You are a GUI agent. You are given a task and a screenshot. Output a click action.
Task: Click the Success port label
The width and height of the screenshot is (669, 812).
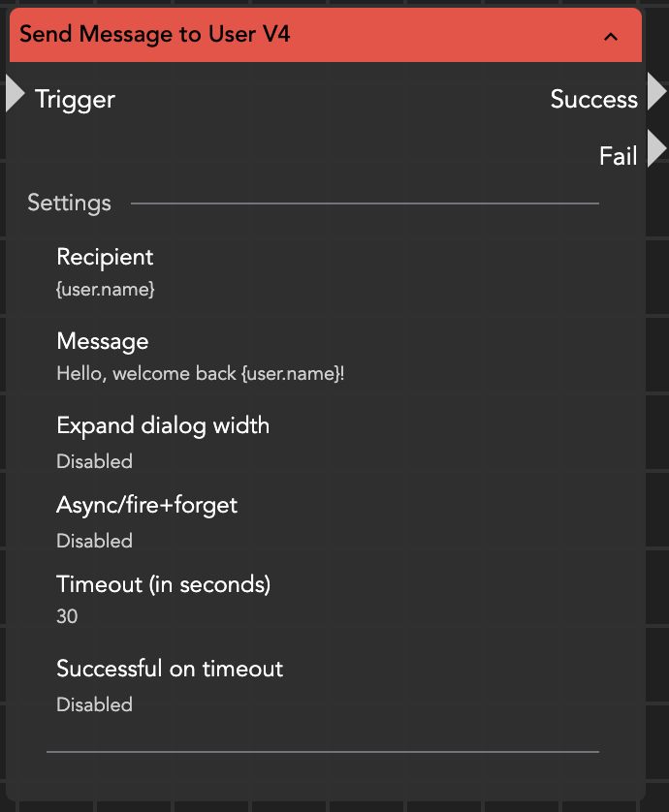tap(593, 99)
